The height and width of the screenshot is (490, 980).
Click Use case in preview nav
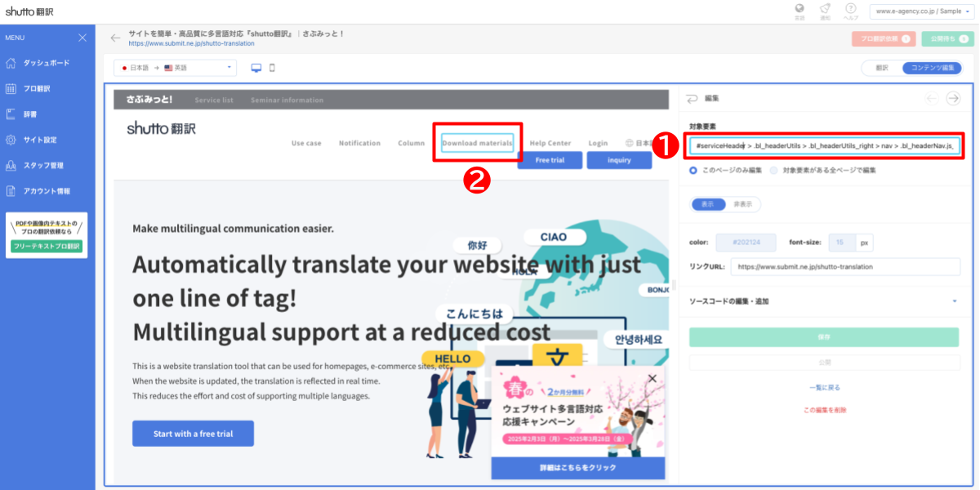tap(306, 143)
